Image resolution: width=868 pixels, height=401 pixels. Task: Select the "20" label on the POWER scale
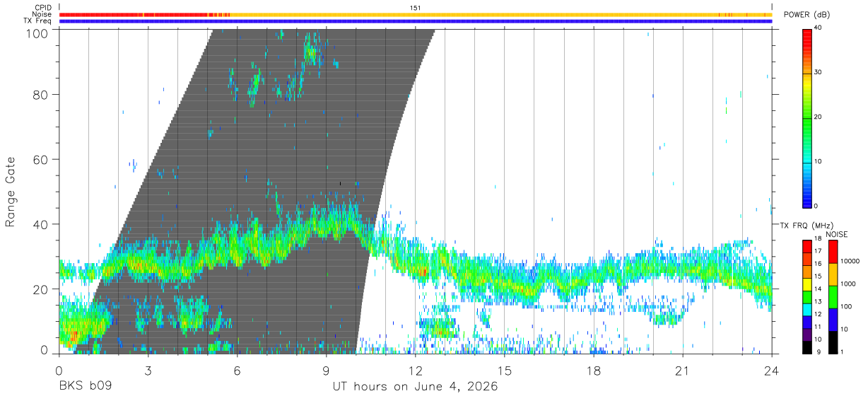click(x=818, y=117)
